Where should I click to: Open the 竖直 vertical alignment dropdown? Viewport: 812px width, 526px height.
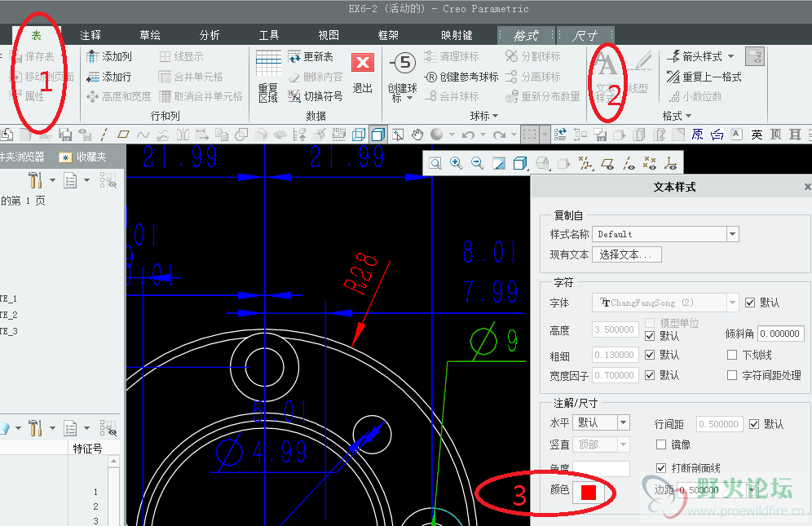tap(624, 444)
